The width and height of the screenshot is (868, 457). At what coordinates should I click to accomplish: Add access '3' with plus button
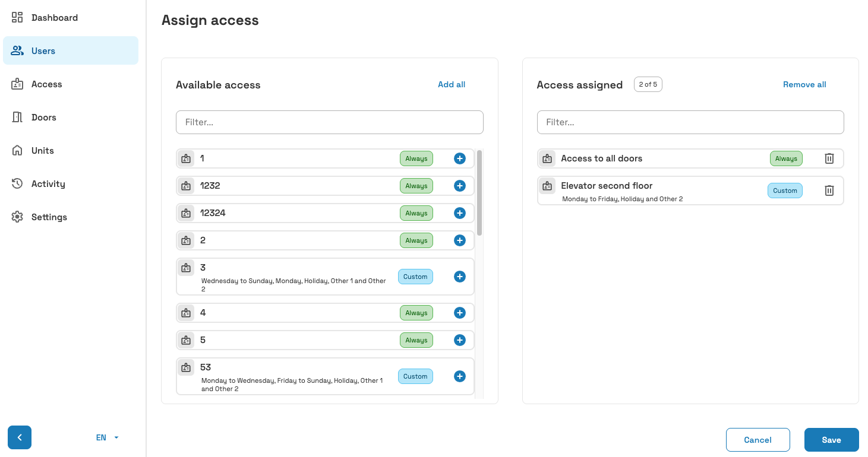click(x=459, y=277)
